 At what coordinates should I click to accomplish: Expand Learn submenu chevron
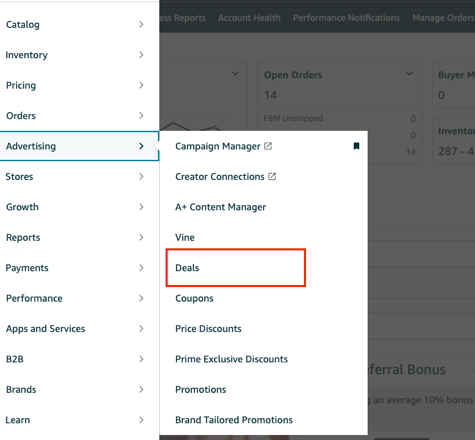coord(141,420)
